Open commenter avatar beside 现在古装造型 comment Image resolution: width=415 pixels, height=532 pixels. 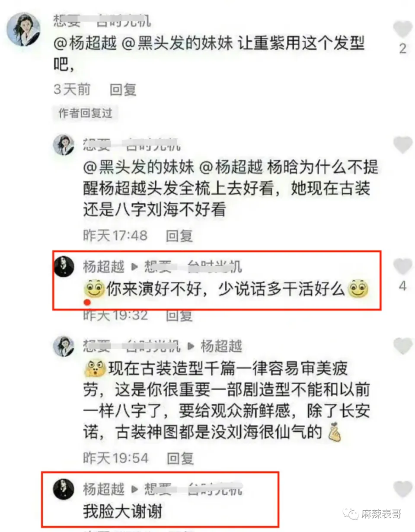pos(64,346)
